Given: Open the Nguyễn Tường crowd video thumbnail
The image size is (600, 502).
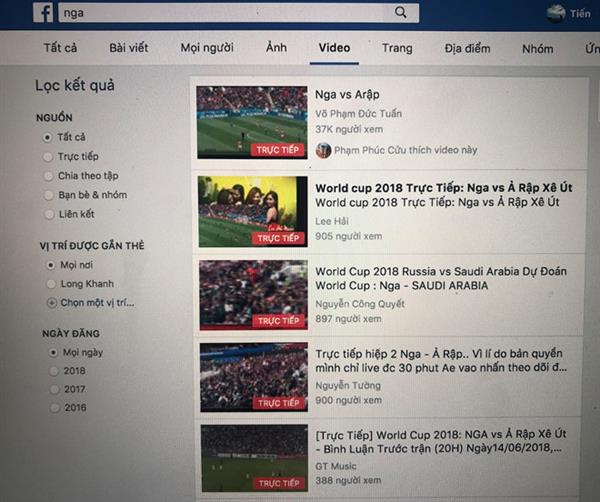Looking at the screenshot, I should click(254, 377).
